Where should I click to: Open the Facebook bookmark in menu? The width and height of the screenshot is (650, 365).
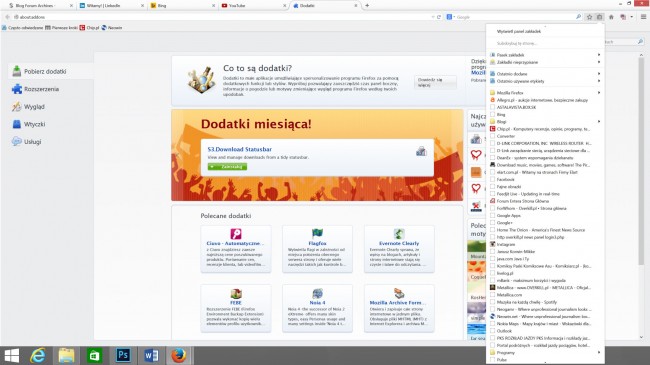coord(545,180)
